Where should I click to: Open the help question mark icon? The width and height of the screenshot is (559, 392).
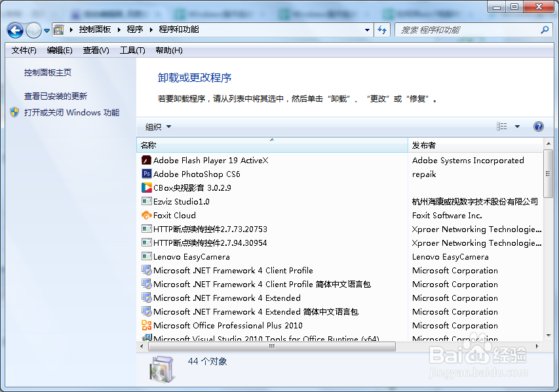(x=538, y=127)
